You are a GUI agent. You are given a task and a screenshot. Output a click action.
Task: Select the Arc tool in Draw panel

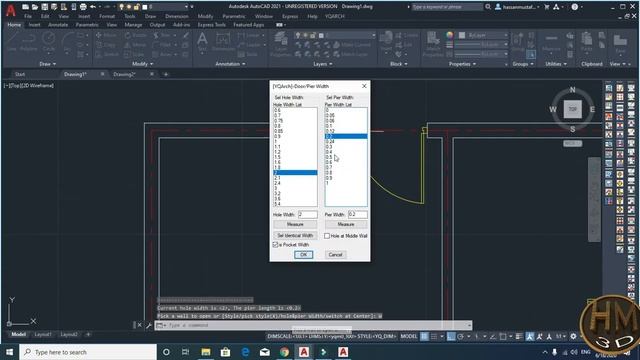pos(67,42)
